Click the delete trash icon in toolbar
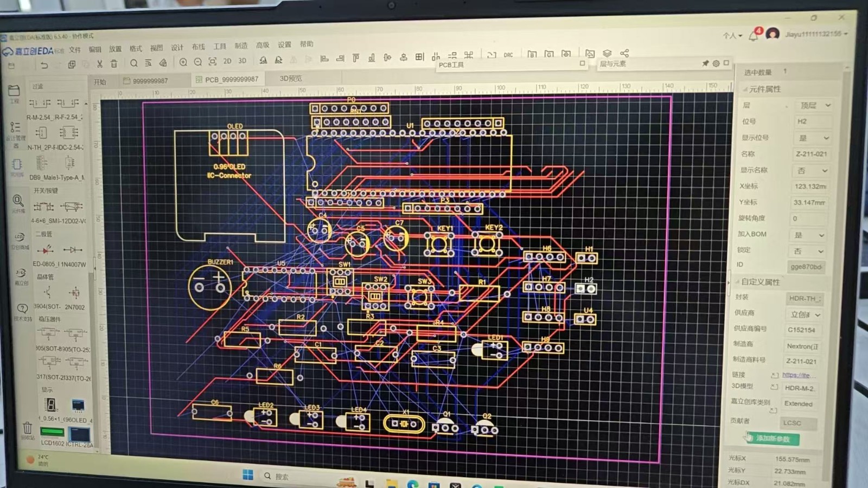The image size is (868, 488). (x=114, y=64)
